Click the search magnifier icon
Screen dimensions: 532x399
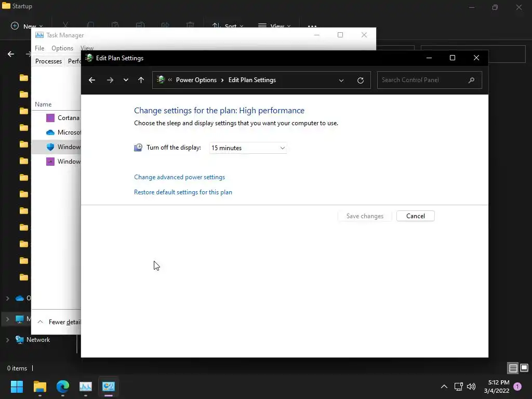coord(471,80)
